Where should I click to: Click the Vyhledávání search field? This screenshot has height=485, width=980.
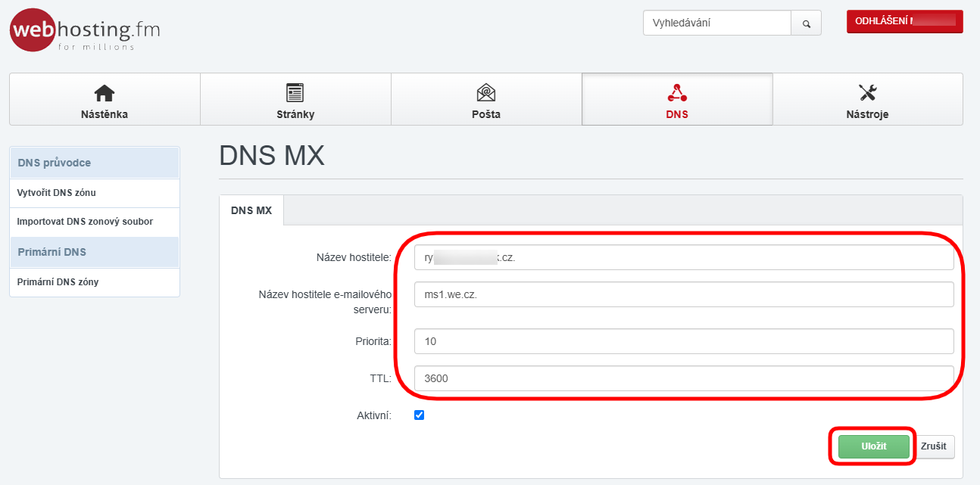(716, 23)
